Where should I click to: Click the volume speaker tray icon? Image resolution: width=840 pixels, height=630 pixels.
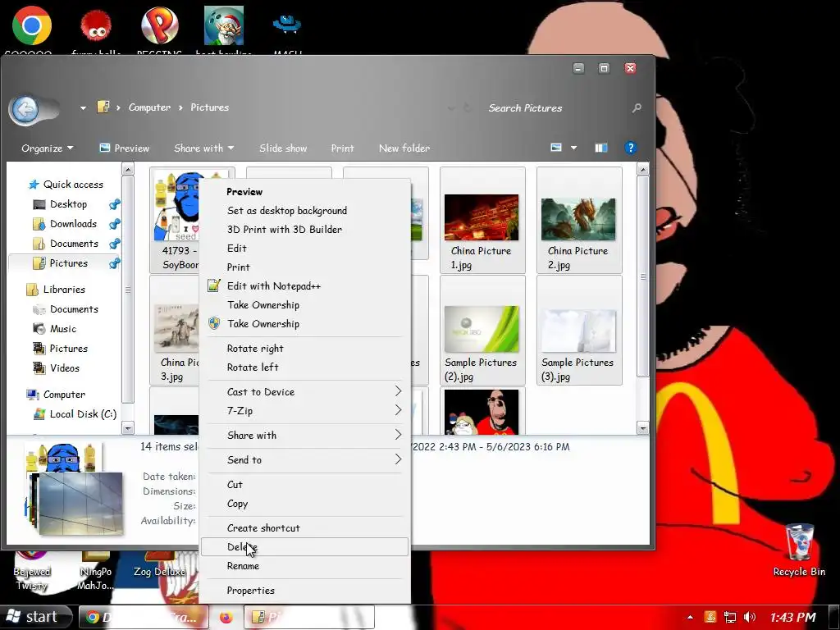point(750,617)
